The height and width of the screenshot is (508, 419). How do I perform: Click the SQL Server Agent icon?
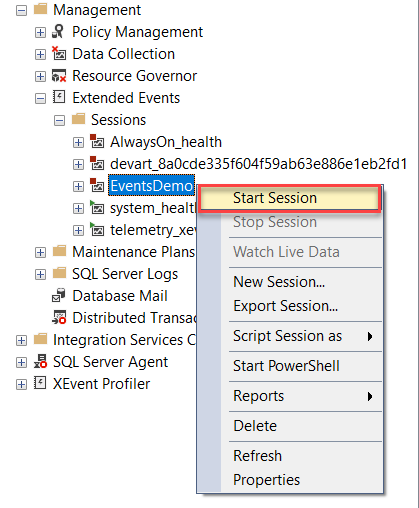(40, 361)
